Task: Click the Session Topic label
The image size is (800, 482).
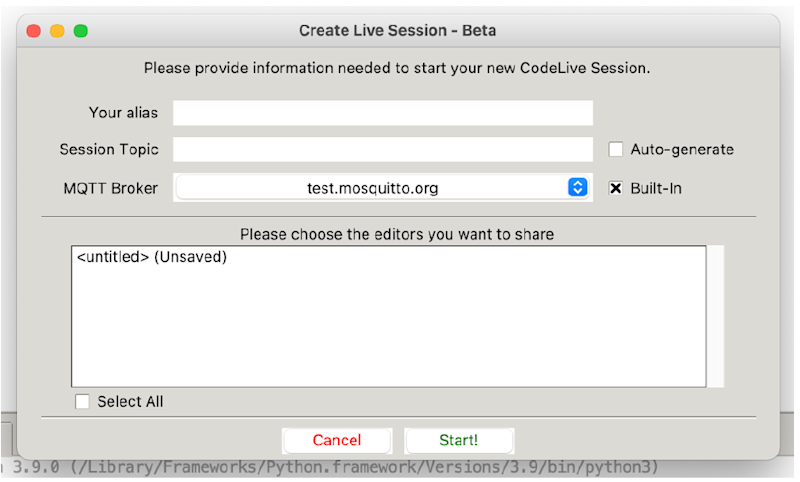Action: point(109,150)
